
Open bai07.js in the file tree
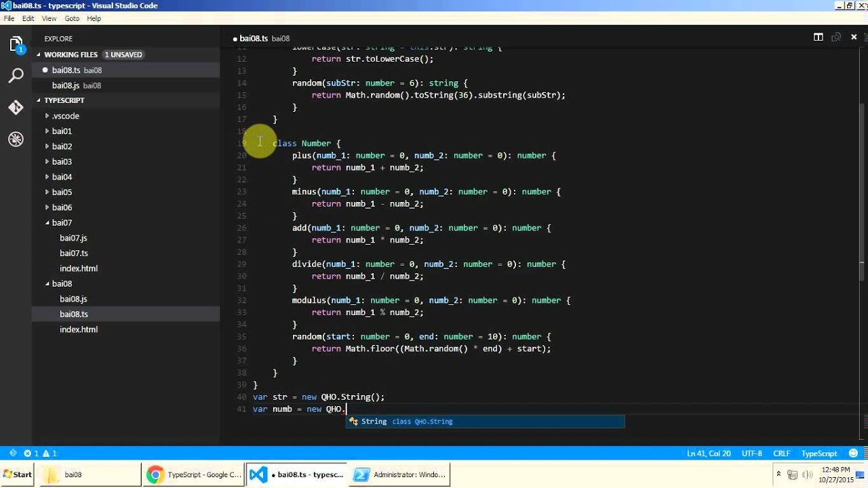[73, 238]
